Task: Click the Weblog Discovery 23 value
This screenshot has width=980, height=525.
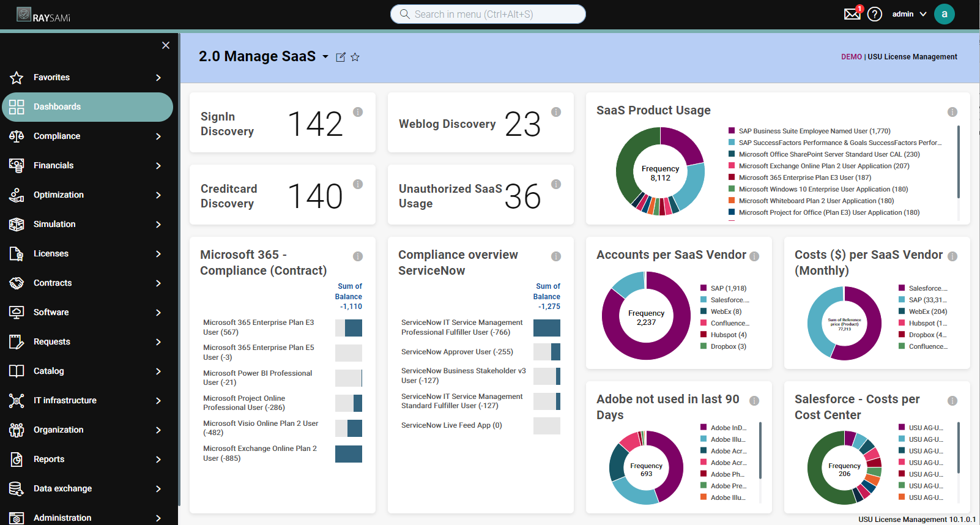Action: tap(522, 124)
